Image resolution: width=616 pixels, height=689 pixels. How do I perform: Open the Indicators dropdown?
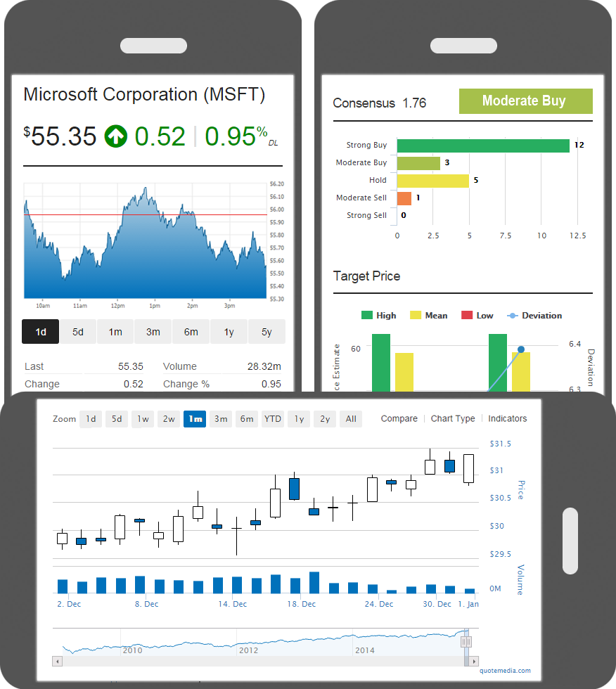(x=507, y=418)
